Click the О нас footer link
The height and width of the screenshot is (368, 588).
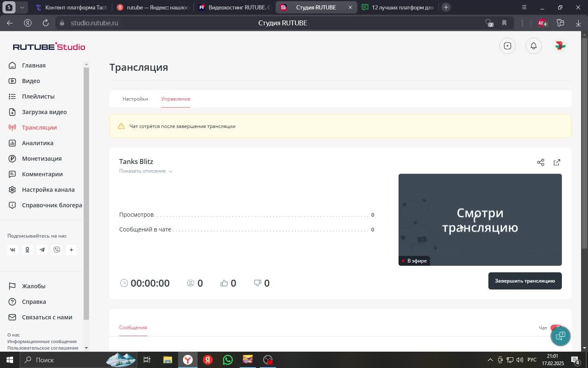[x=13, y=335]
